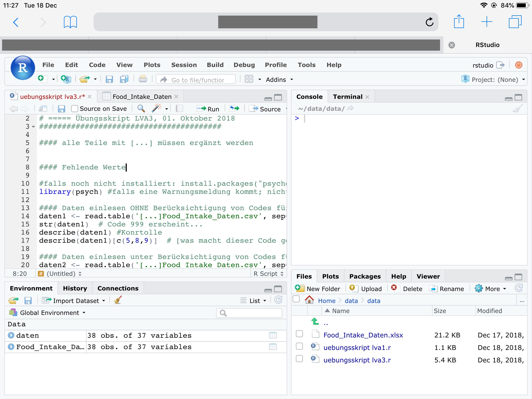Navigate to Home via the breadcrumb
The image size is (532, 399).
[x=326, y=301]
